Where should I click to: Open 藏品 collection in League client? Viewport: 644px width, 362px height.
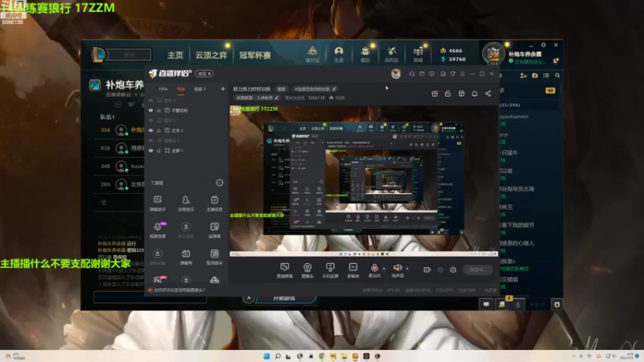tap(365, 55)
